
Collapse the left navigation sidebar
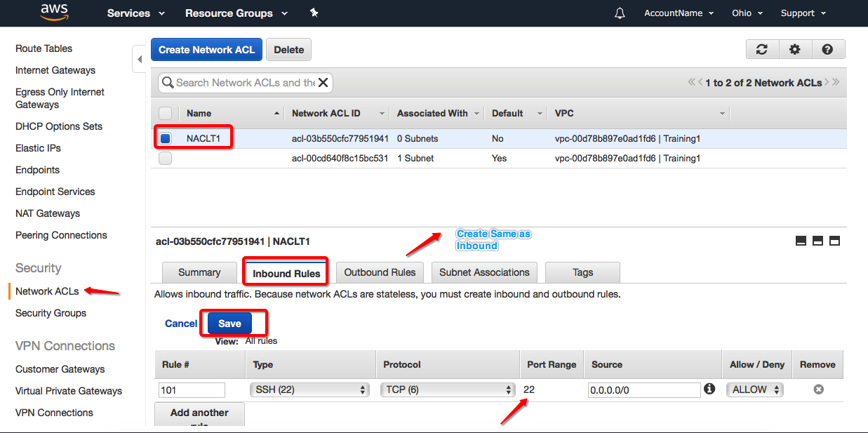139,59
